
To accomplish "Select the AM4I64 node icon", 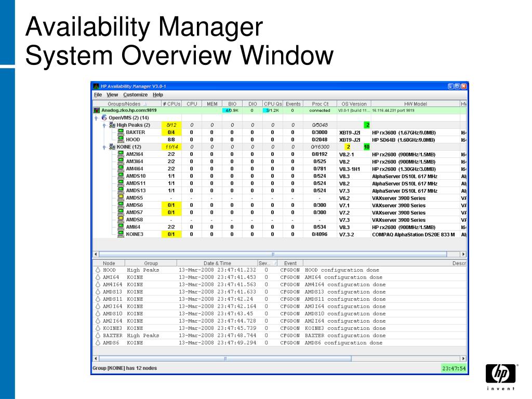I will (121, 169).
